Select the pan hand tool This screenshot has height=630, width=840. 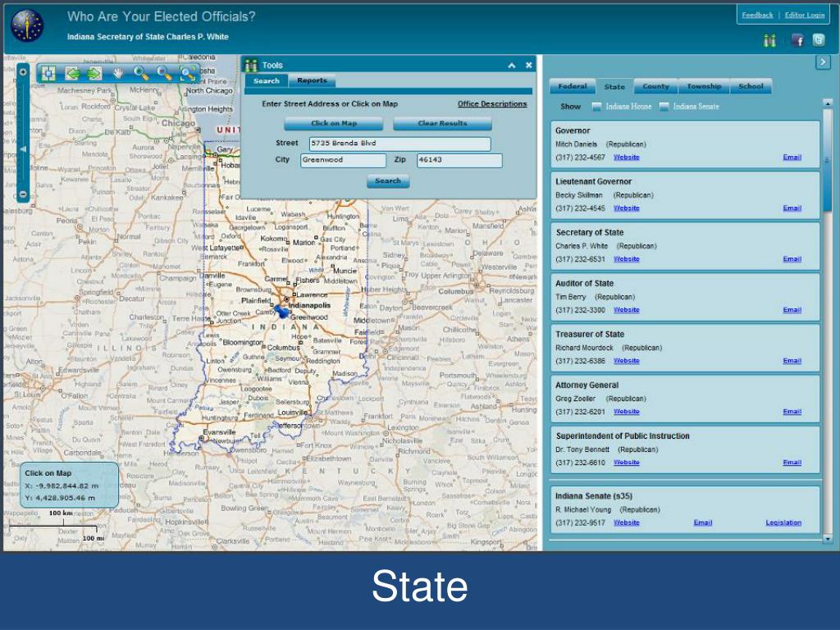click(118, 73)
